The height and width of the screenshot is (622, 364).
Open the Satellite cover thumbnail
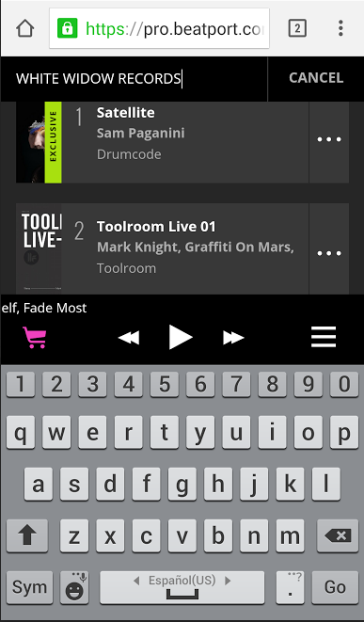(39, 142)
